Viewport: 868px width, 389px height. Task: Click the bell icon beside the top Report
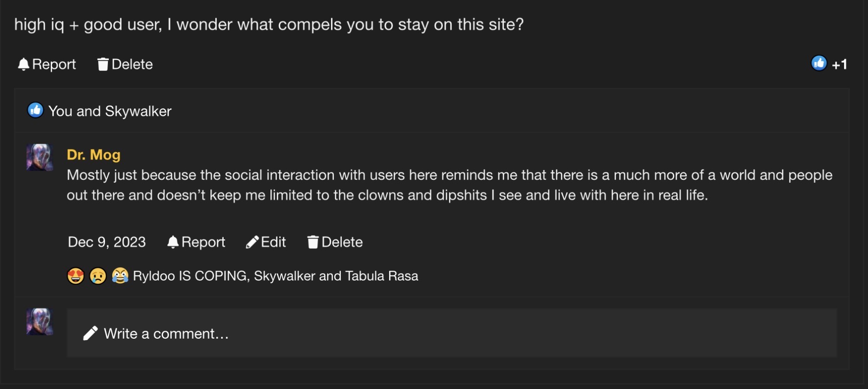click(23, 65)
